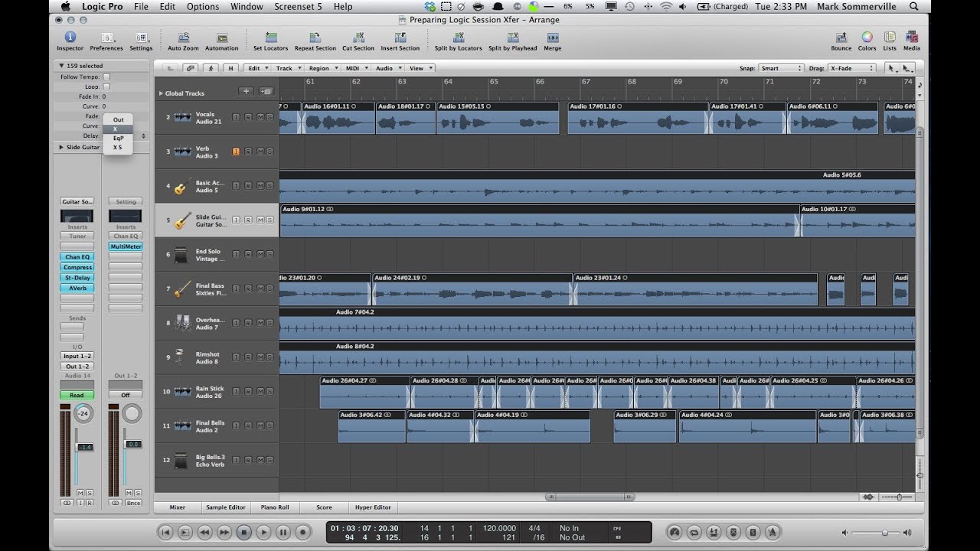The width and height of the screenshot is (980, 551).
Task: Click the Settings toolbar icon
Action: (x=141, y=37)
